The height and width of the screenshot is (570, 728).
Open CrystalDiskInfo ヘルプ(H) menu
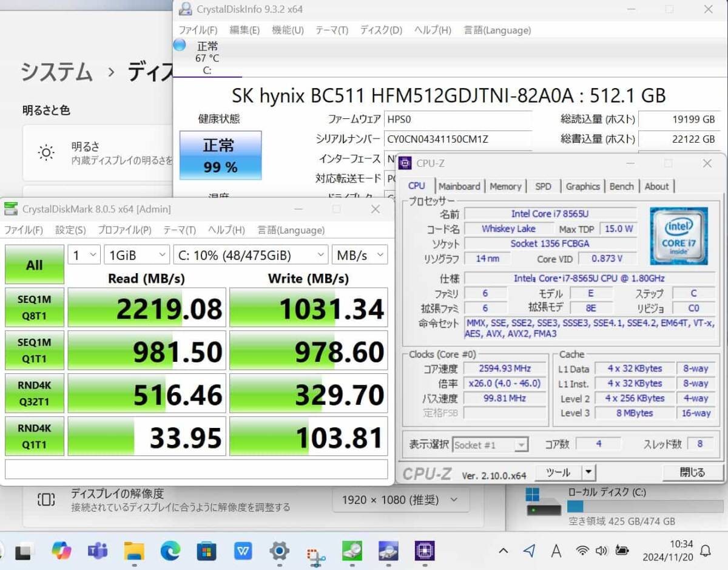click(433, 30)
